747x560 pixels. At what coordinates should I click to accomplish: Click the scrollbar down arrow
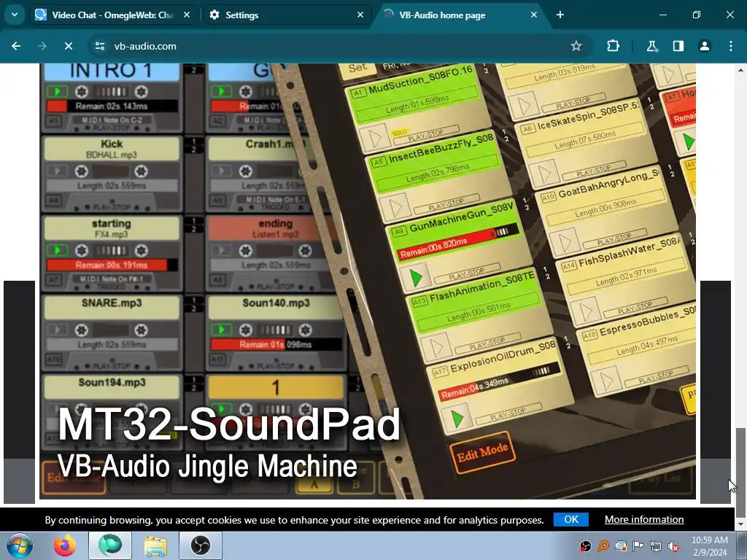740,524
